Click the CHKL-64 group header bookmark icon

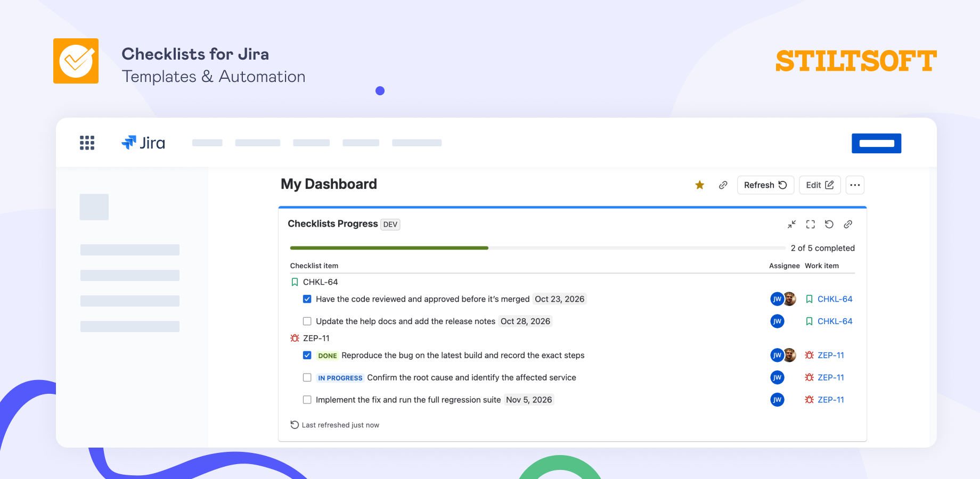(295, 282)
